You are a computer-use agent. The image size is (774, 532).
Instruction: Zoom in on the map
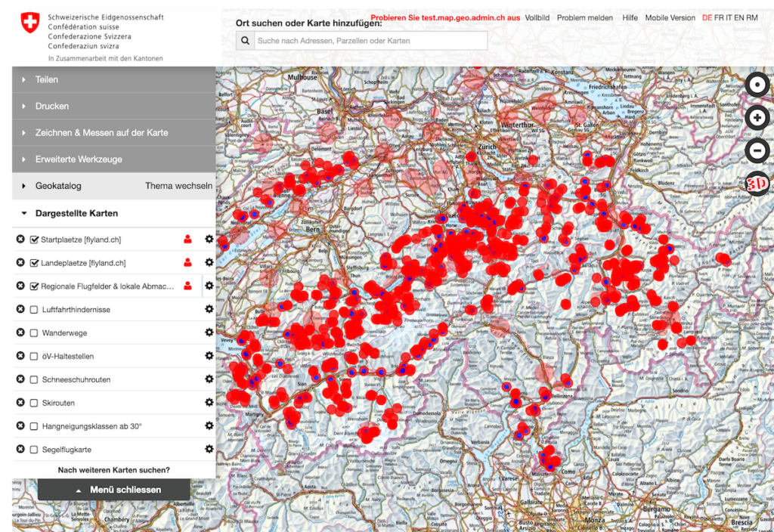[x=757, y=117]
